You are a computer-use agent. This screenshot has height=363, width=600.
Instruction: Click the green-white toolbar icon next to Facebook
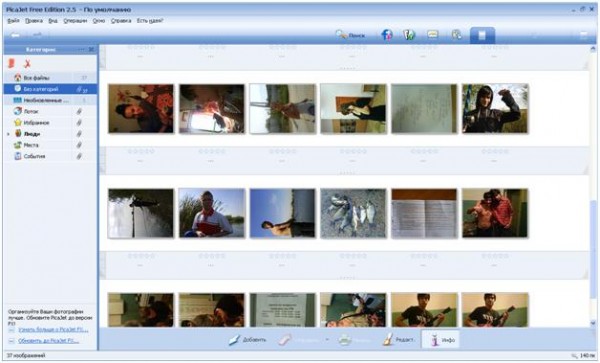tap(409, 35)
